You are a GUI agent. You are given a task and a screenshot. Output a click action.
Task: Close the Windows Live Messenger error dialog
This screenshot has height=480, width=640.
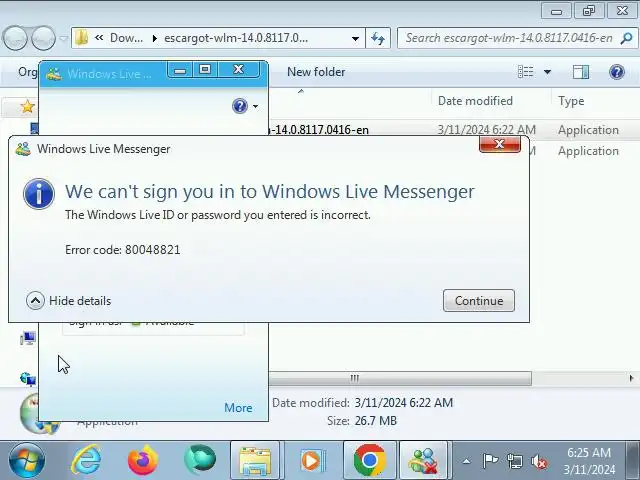tap(500, 144)
